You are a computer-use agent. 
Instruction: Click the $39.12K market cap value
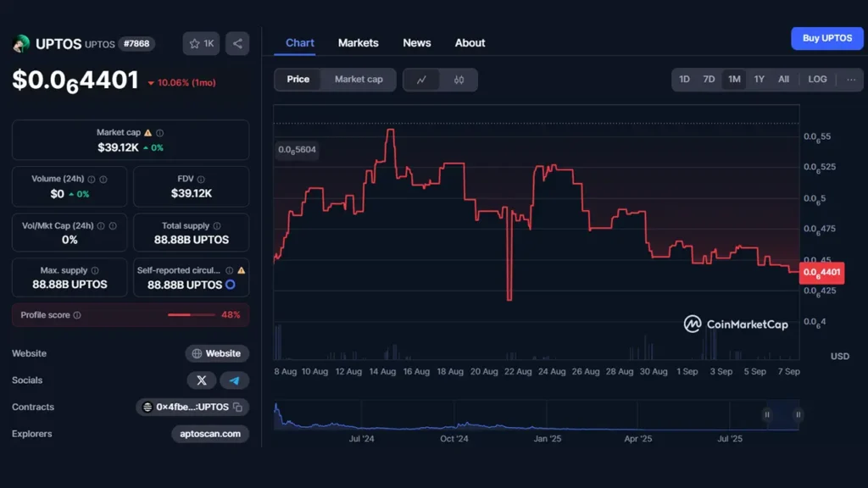(x=118, y=147)
